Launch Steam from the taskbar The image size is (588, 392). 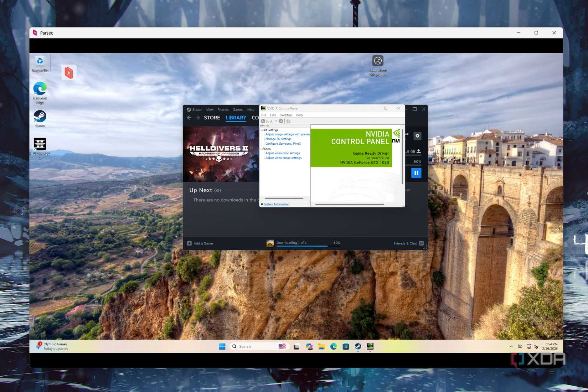[357, 346]
